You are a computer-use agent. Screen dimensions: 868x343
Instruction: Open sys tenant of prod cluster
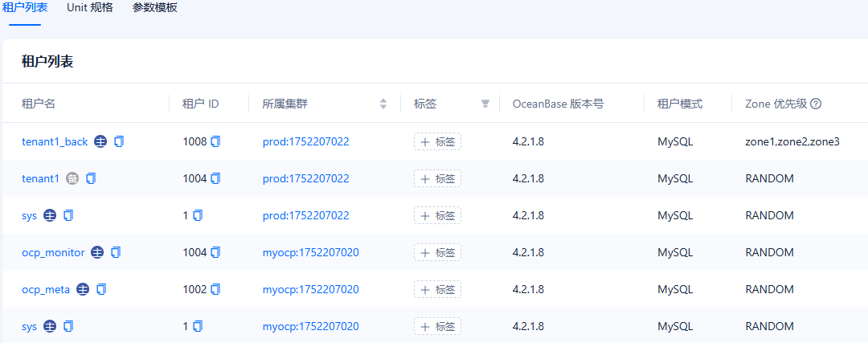click(30, 215)
